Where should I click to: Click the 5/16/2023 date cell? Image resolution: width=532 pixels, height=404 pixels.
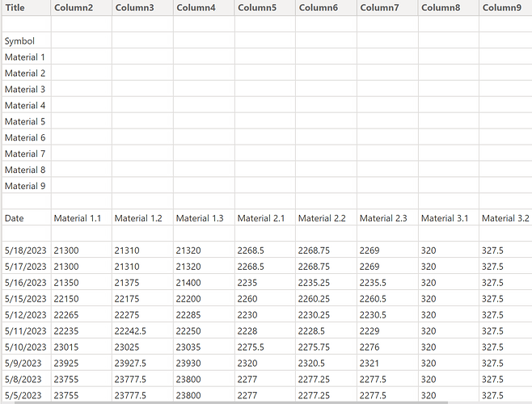[27, 283]
